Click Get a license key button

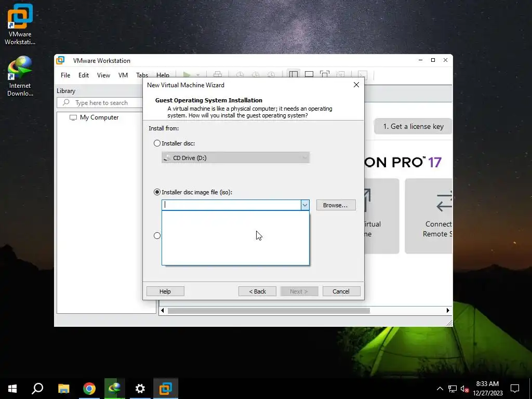tap(413, 127)
